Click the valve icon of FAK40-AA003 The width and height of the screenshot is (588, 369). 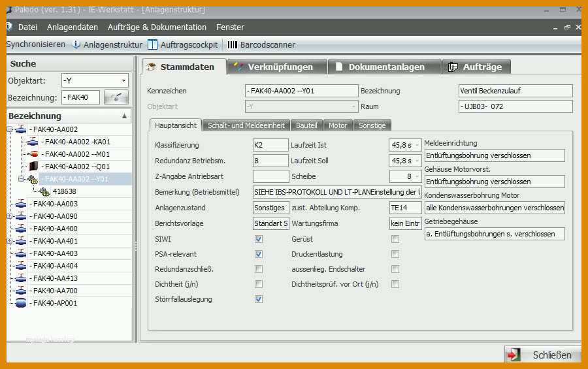click(x=21, y=204)
